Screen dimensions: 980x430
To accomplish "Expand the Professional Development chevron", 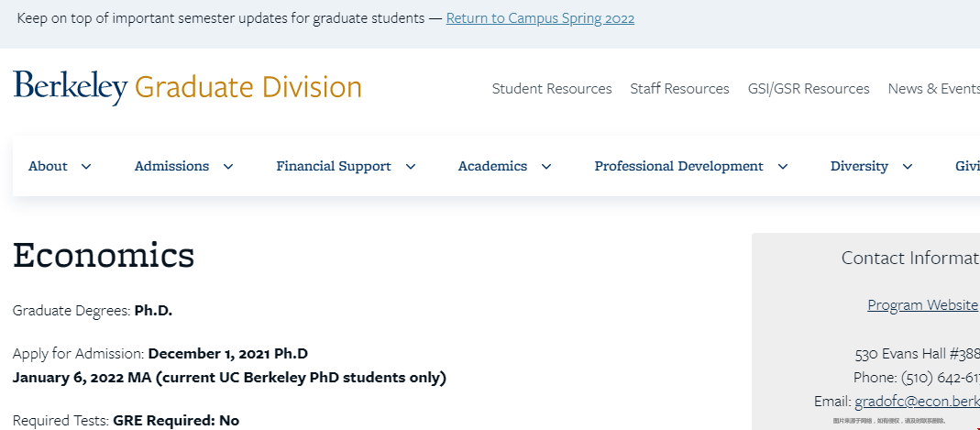I will coord(783,167).
